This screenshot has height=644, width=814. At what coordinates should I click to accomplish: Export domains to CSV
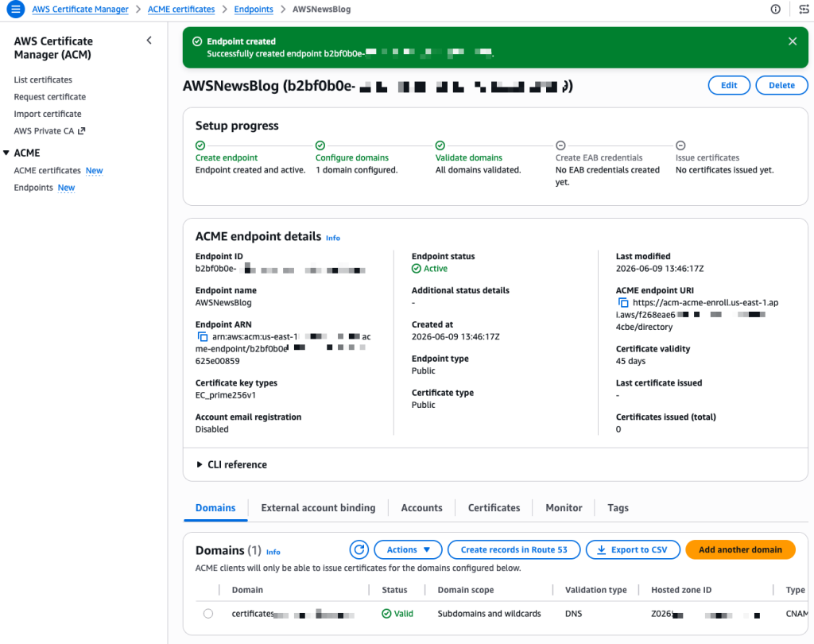click(633, 549)
